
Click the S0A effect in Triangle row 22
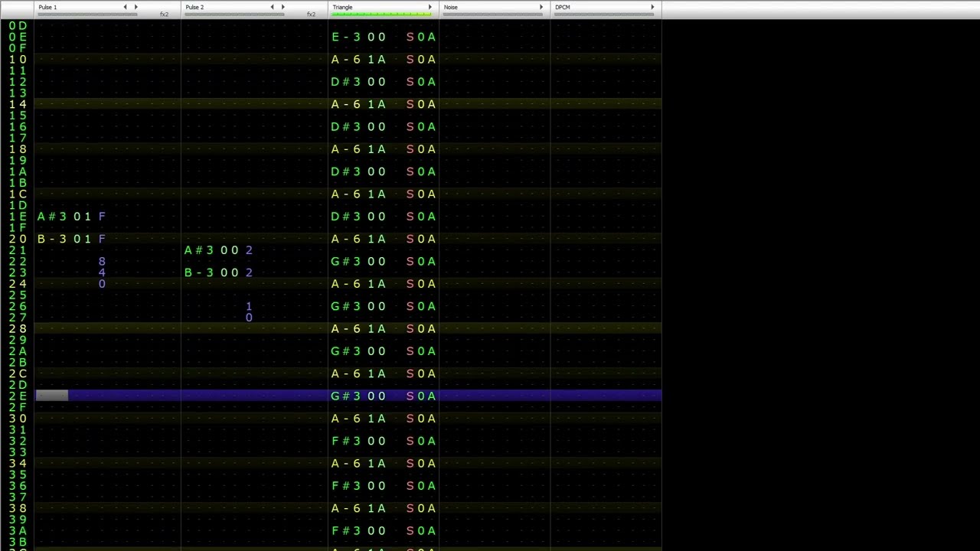point(420,262)
